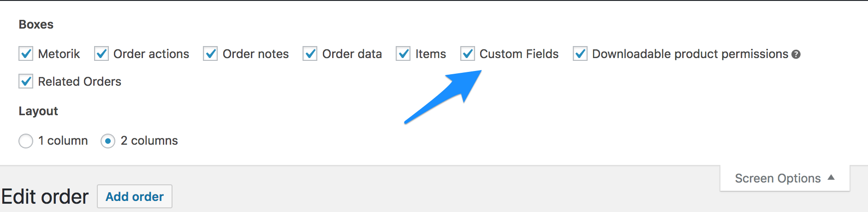Choose the 2 columns layout radio button
The width and height of the screenshot is (868, 212).
[108, 141]
